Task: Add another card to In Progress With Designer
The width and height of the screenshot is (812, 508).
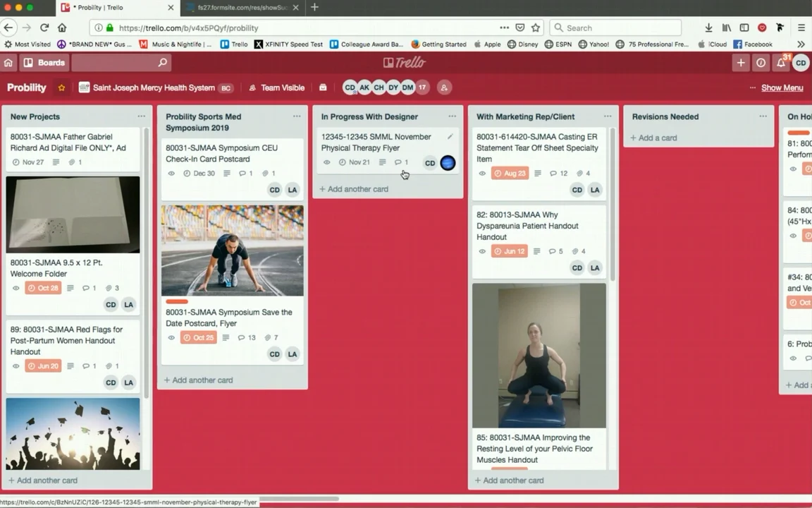Action: click(x=354, y=189)
